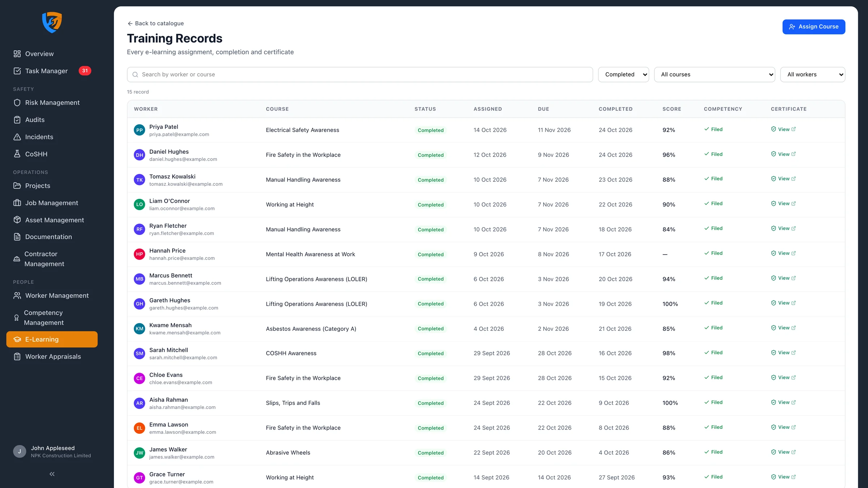Click the shield logo in sidebar
The width and height of the screenshot is (868, 488).
tap(52, 22)
